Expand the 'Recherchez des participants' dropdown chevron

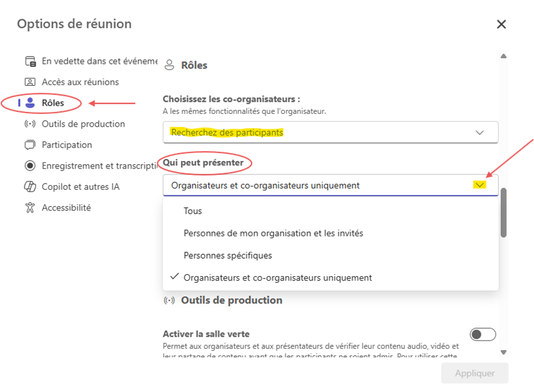(479, 133)
